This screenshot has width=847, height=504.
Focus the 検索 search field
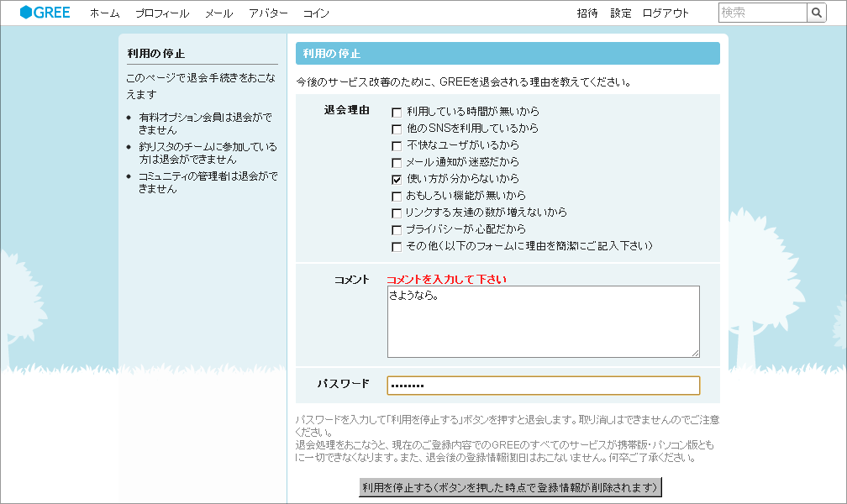pyautogui.click(x=763, y=13)
